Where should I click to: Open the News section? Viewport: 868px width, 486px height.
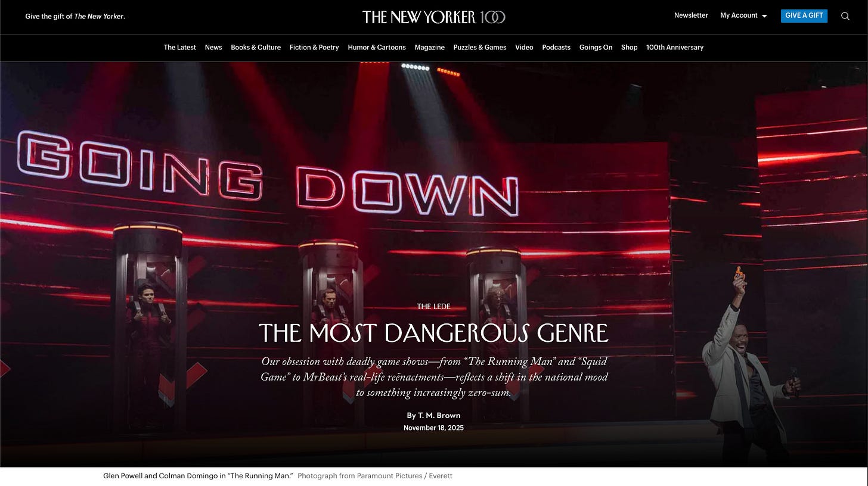click(213, 48)
